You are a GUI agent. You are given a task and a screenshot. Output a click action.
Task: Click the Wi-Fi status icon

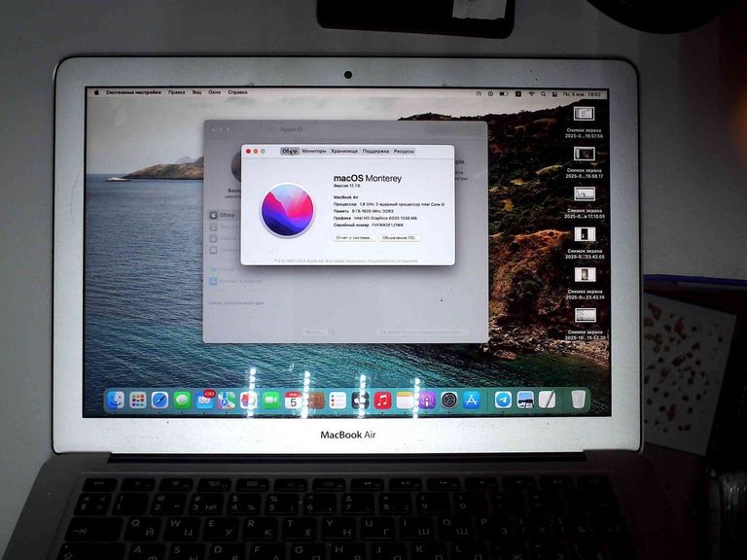coord(531,94)
